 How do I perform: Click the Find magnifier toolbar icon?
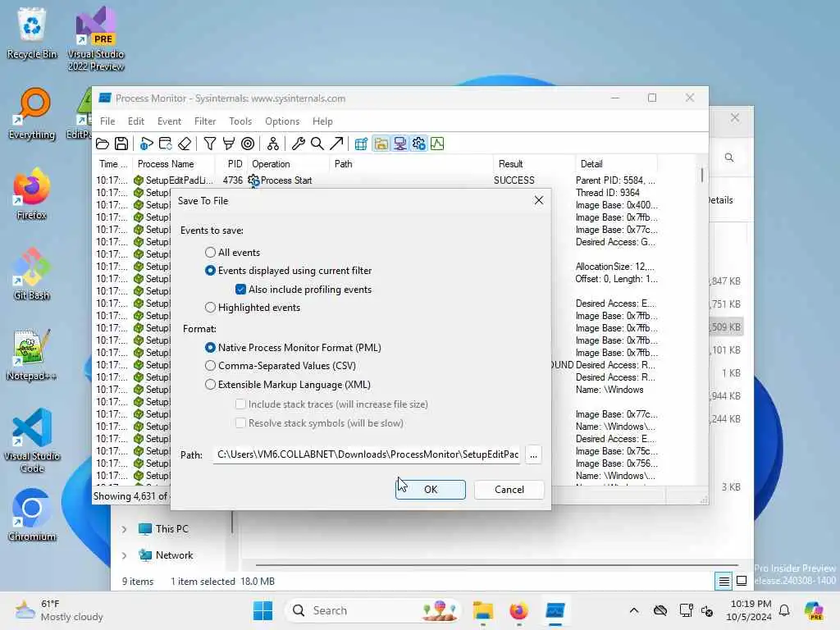[317, 144]
